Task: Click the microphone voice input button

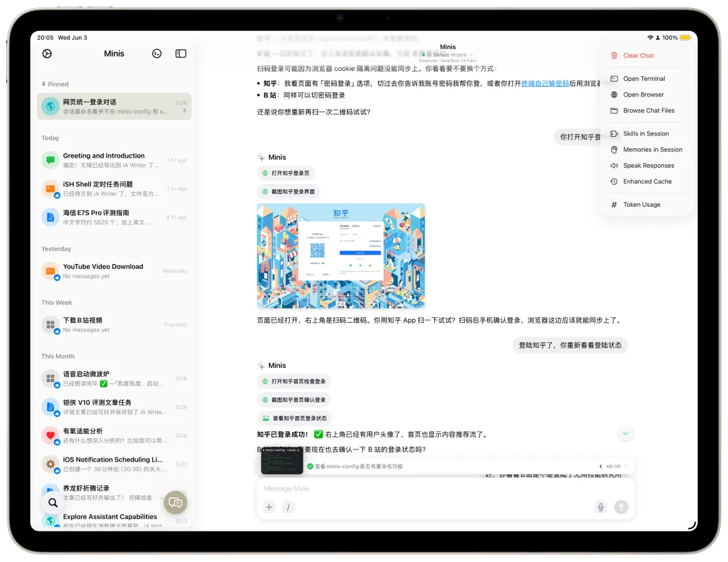Action: pos(601,507)
